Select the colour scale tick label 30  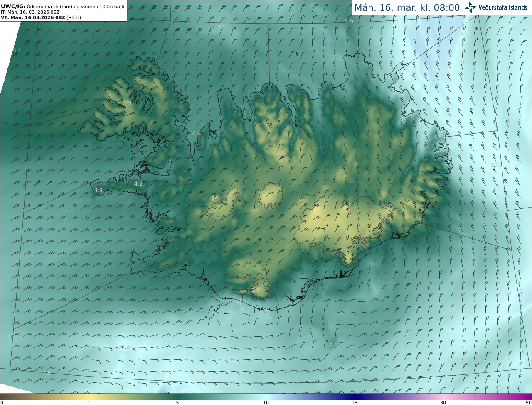click(x=443, y=403)
